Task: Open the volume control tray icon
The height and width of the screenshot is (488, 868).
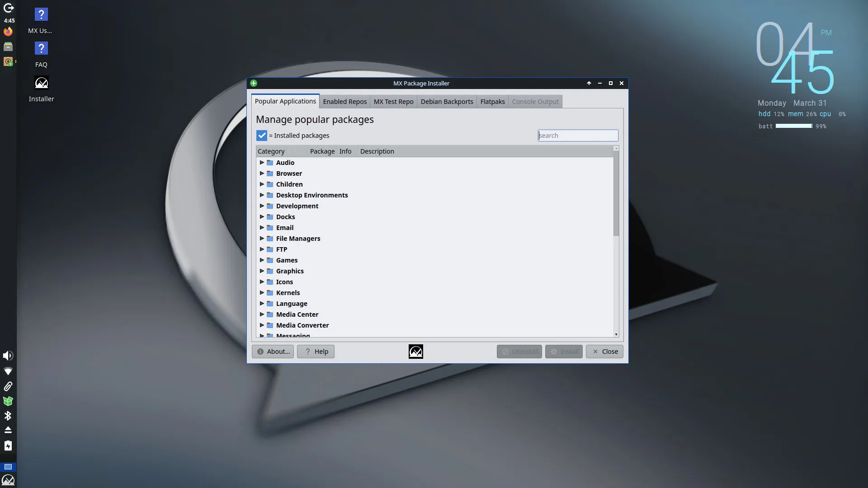Action: tap(8, 356)
